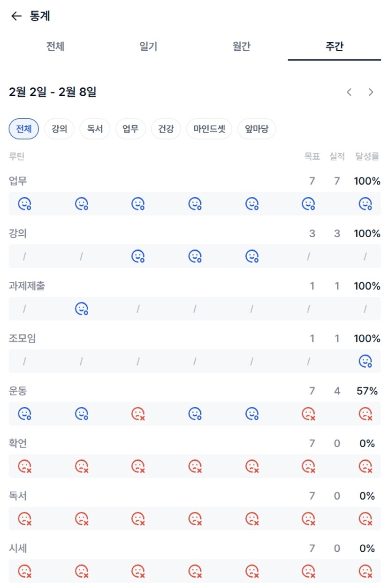Click first smiley icon in 업무 row
Image resolution: width=388 pixels, height=588 pixels.
pyautogui.click(x=24, y=204)
